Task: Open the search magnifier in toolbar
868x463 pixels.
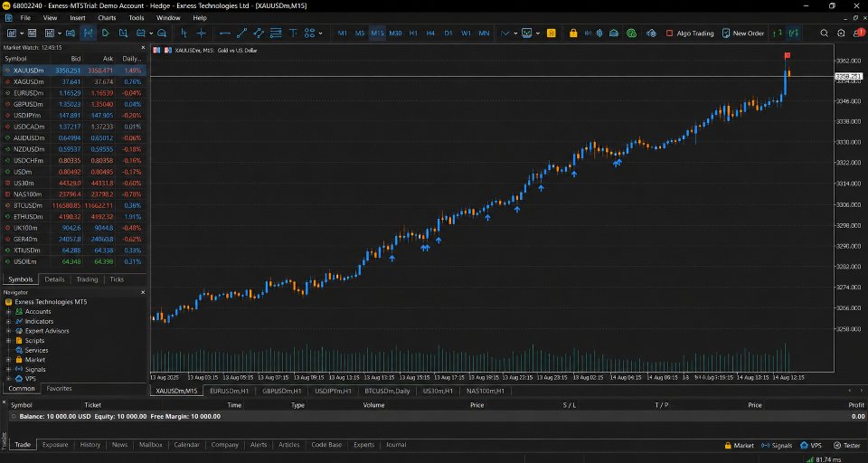Action: [825, 33]
